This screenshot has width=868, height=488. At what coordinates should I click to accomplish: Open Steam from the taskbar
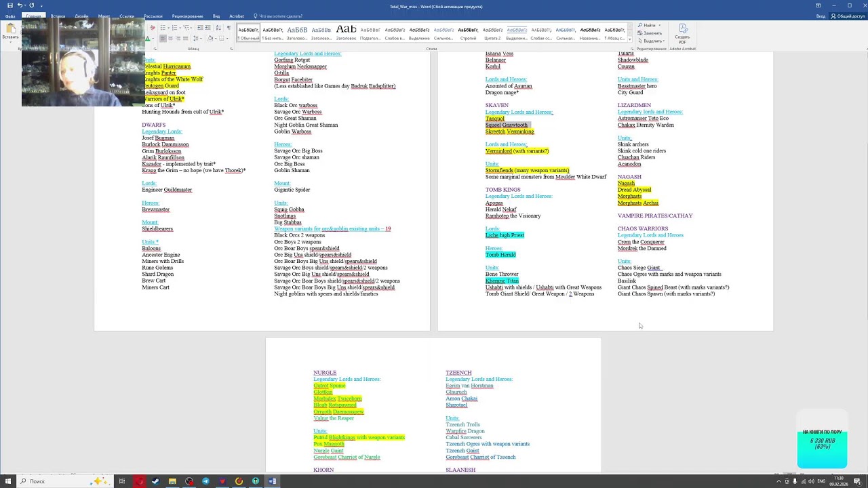(155, 481)
